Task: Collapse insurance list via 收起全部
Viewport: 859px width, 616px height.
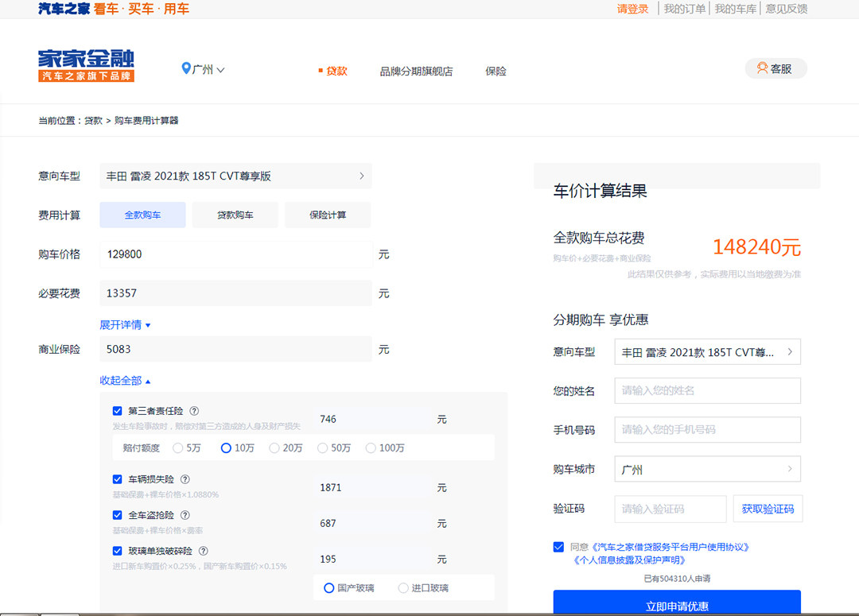Action: [x=125, y=381]
